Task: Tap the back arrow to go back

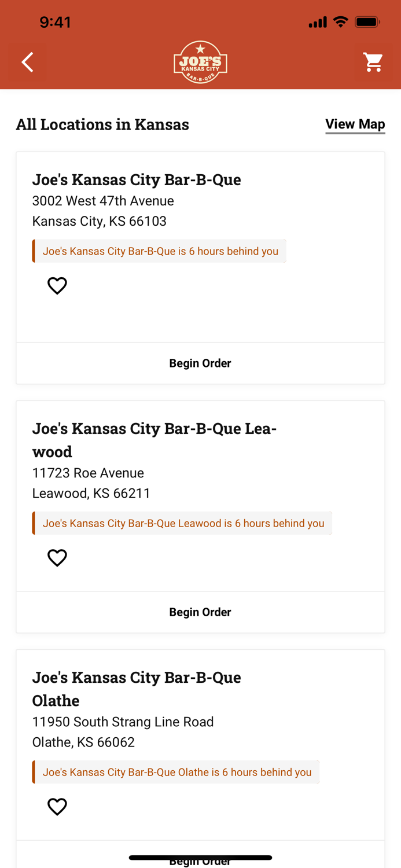Action: [27, 62]
